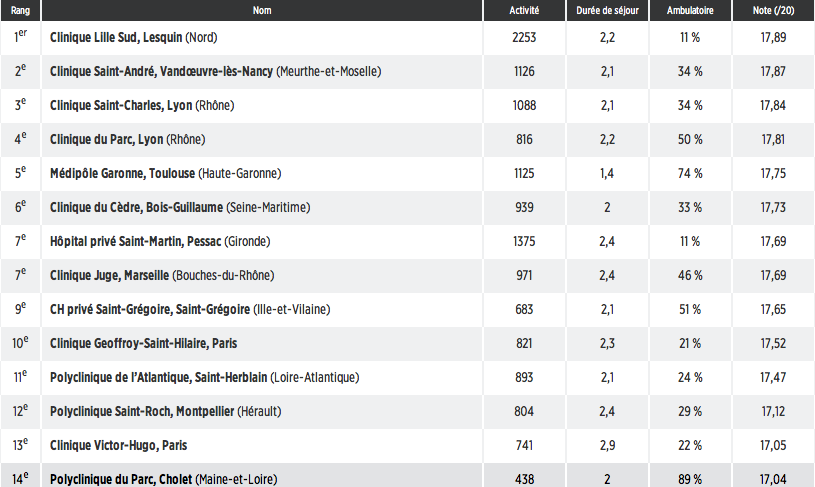Select the Activité column header

coord(524,10)
